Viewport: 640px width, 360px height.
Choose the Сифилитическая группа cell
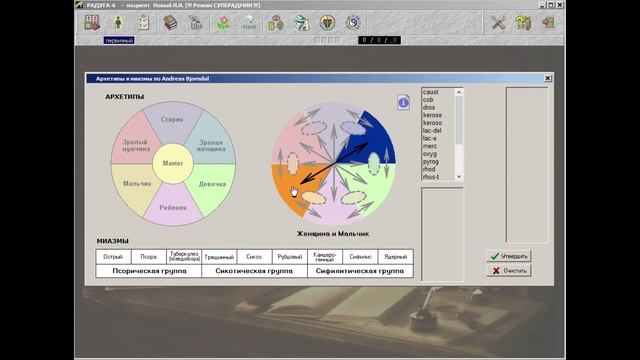360,271
